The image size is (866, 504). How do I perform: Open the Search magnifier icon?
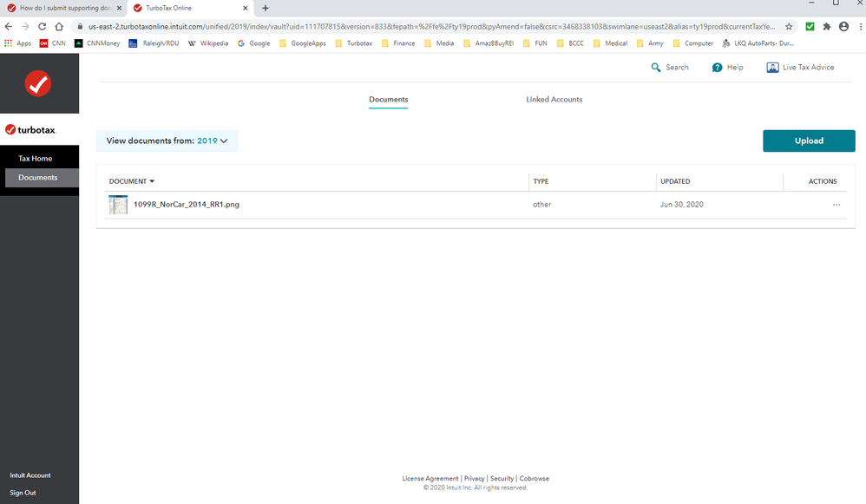656,68
